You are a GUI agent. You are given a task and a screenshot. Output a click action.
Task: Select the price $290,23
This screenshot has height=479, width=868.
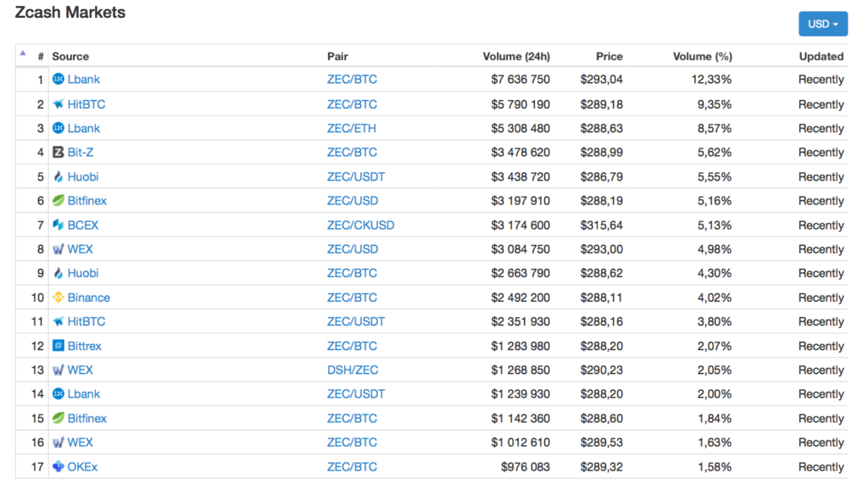(x=602, y=370)
